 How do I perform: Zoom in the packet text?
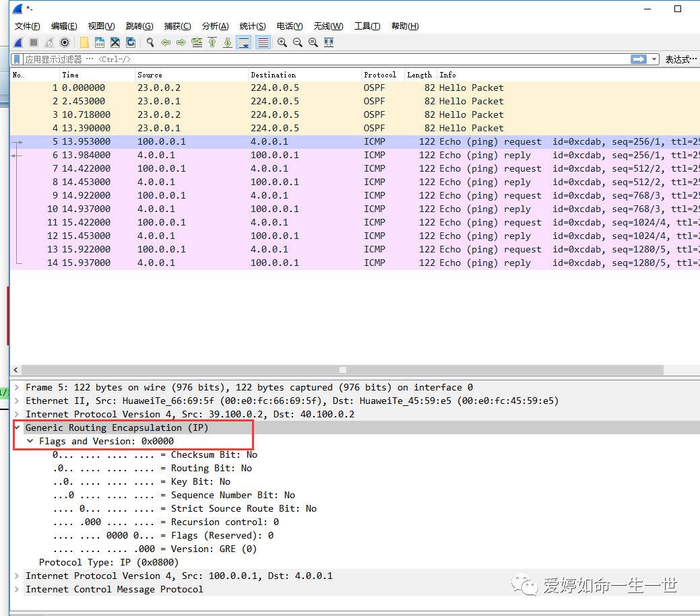pyautogui.click(x=282, y=43)
